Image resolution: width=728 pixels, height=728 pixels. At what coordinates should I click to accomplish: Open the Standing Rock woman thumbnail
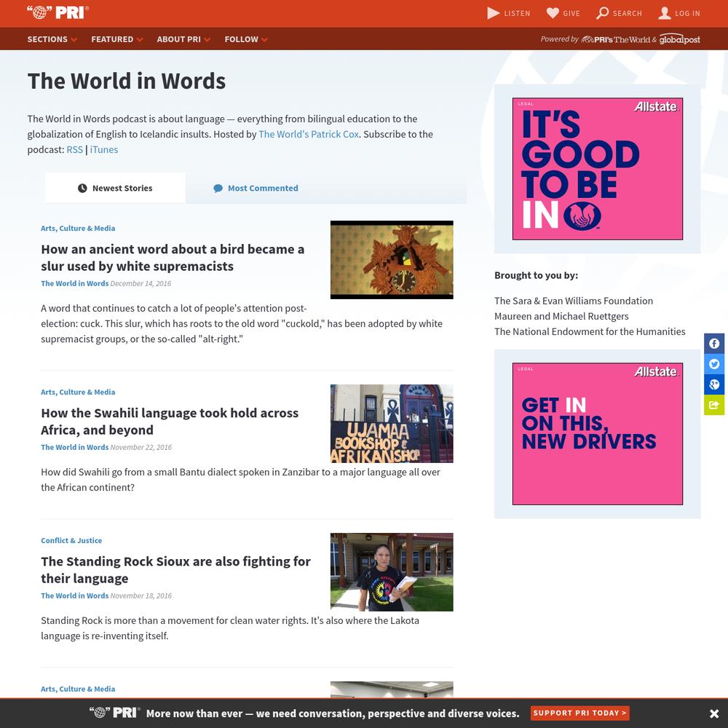point(392,572)
